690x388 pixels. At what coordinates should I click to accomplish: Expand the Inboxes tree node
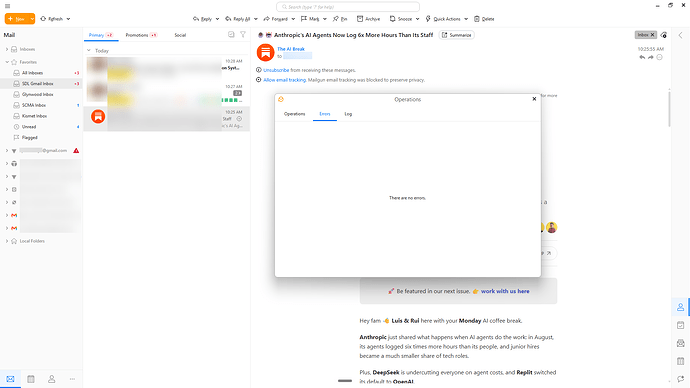tap(7, 49)
